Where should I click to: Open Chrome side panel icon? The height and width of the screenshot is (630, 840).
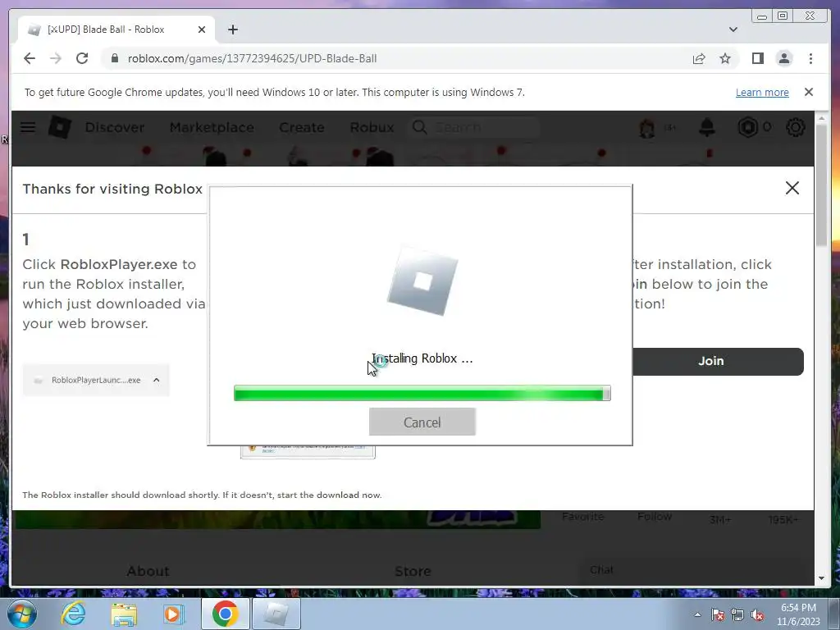pos(757,58)
